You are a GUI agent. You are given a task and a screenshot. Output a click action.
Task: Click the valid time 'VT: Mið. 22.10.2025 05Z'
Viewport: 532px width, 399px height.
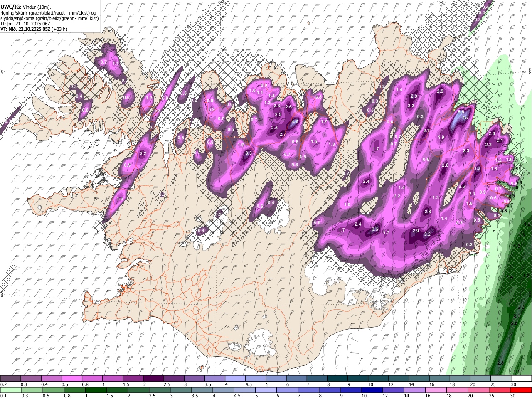point(26,29)
